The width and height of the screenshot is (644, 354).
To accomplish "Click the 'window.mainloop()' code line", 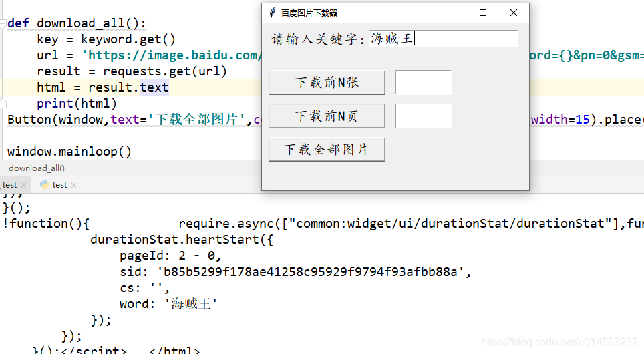I will point(69,151).
